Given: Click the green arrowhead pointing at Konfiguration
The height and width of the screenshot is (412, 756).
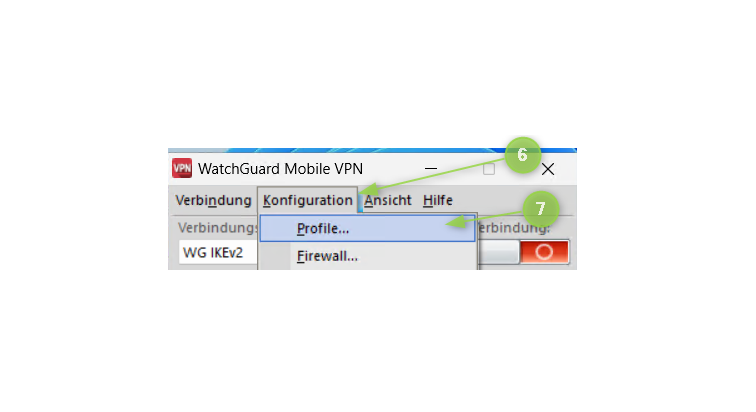Looking at the screenshot, I should 370,188.
